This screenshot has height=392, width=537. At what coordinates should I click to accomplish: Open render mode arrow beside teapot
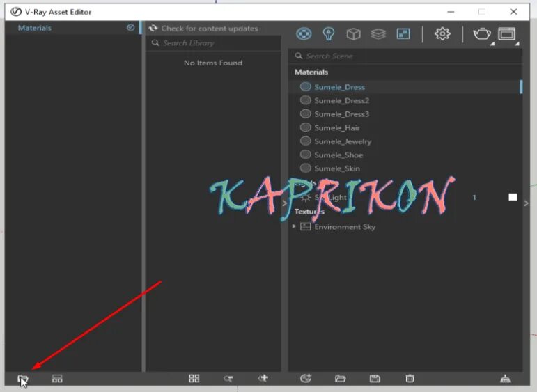(x=492, y=44)
